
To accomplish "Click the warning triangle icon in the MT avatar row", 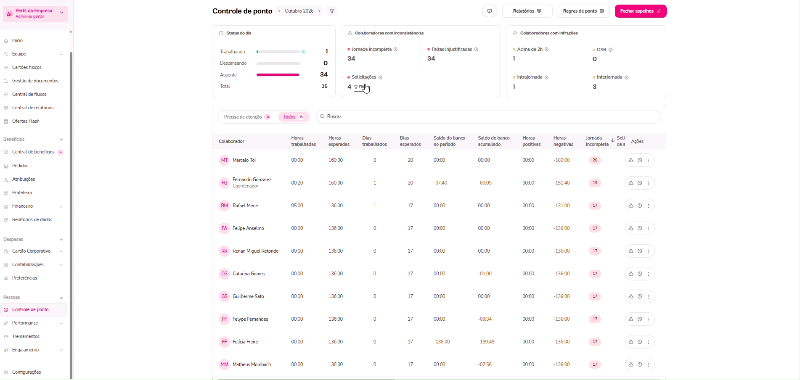I will pos(631,160).
